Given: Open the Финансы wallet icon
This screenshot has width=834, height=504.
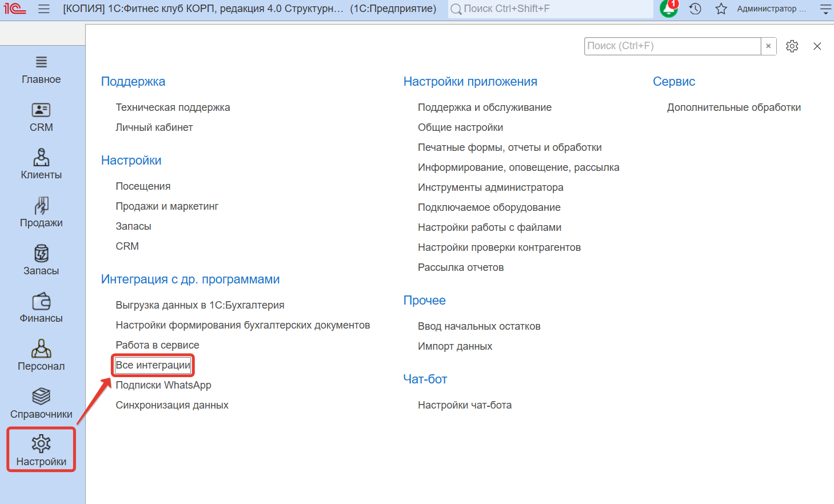Looking at the screenshot, I should coord(41,302).
